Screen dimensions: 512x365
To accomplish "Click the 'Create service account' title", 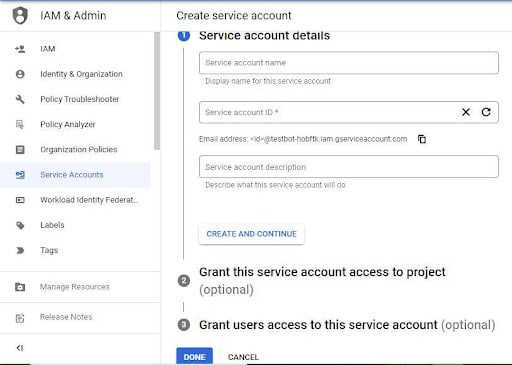I will (234, 16).
